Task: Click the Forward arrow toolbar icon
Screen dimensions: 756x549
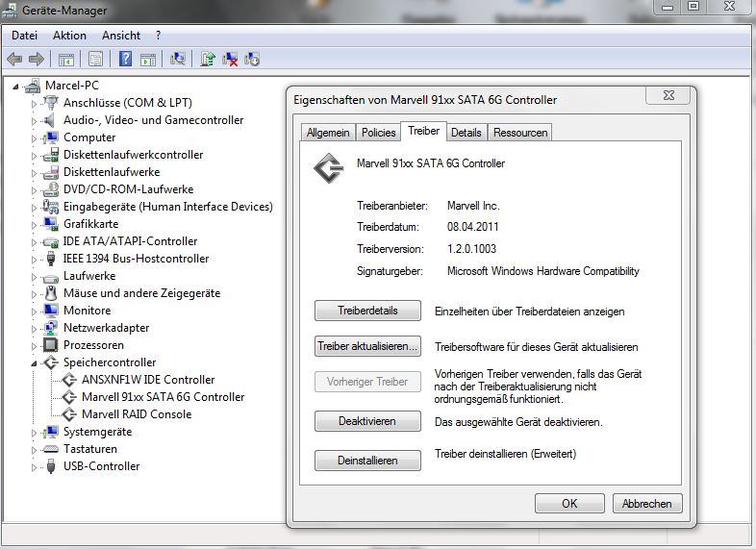Action: [37, 60]
